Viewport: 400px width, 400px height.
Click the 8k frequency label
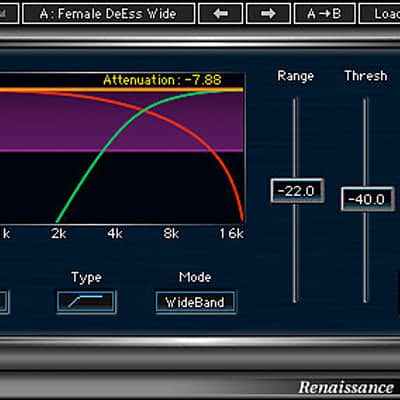171,234
